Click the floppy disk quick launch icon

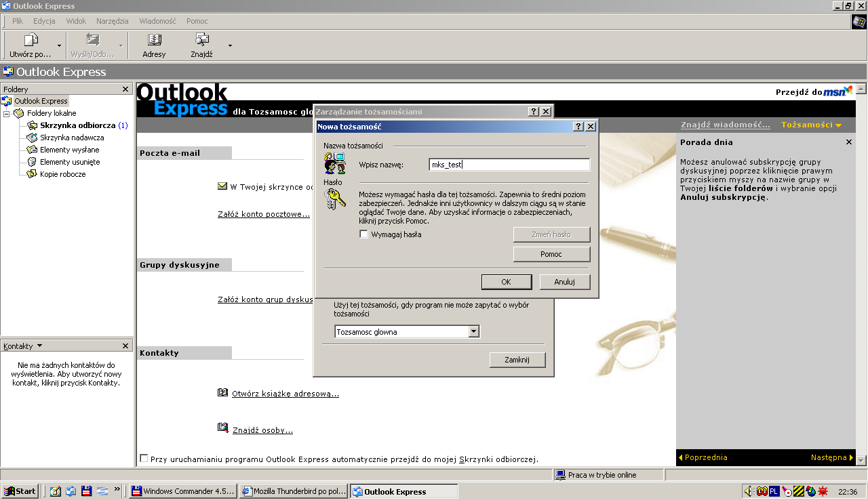point(86,491)
